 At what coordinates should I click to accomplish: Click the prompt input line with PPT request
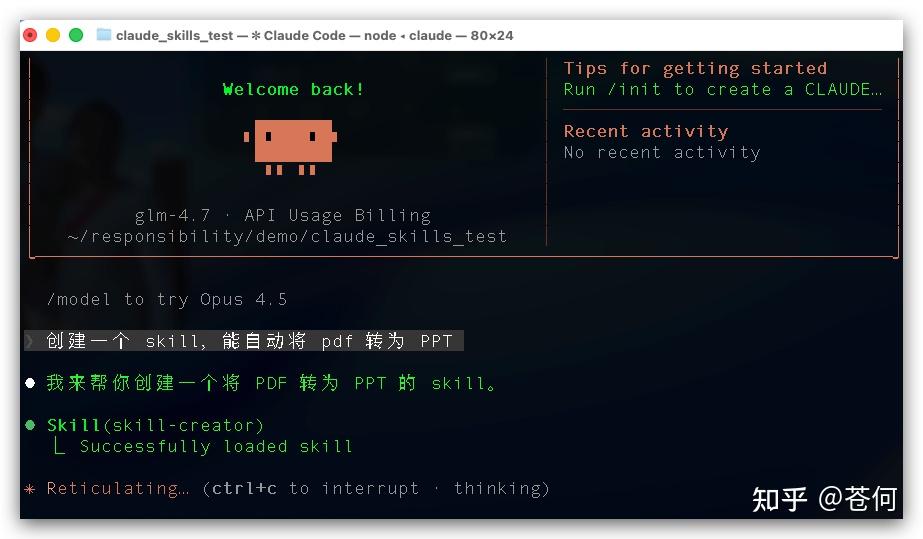[244, 341]
